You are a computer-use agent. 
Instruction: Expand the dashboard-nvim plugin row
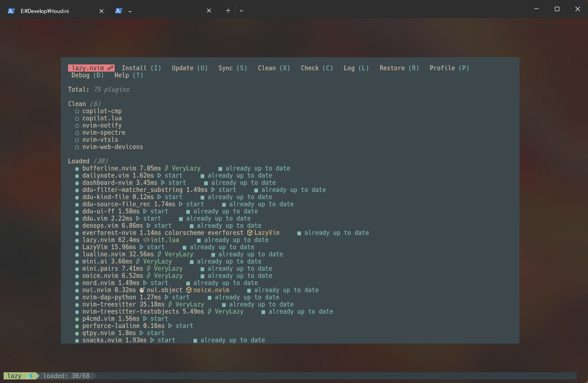pos(176,183)
